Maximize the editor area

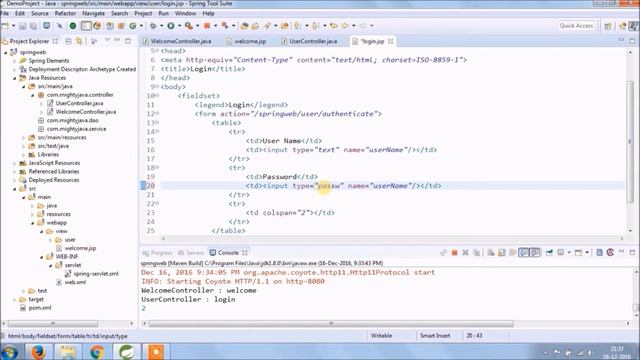pyautogui.click(x=632, y=41)
